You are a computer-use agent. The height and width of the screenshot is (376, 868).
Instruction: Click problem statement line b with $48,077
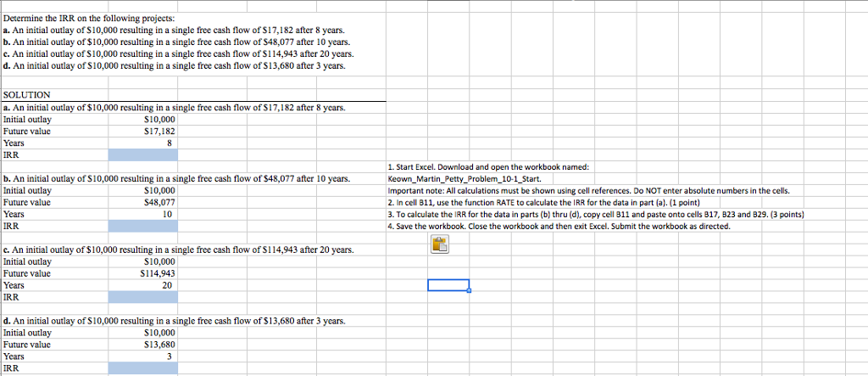[x=176, y=42]
